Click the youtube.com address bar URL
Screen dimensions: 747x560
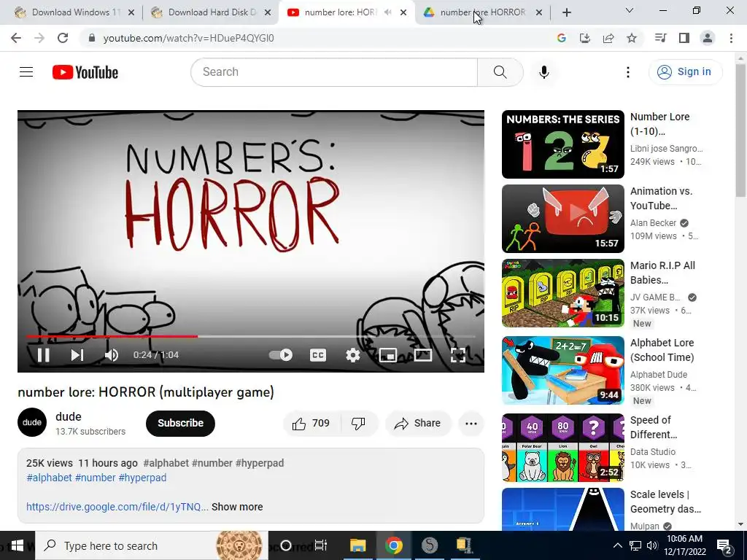pyautogui.click(x=189, y=38)
